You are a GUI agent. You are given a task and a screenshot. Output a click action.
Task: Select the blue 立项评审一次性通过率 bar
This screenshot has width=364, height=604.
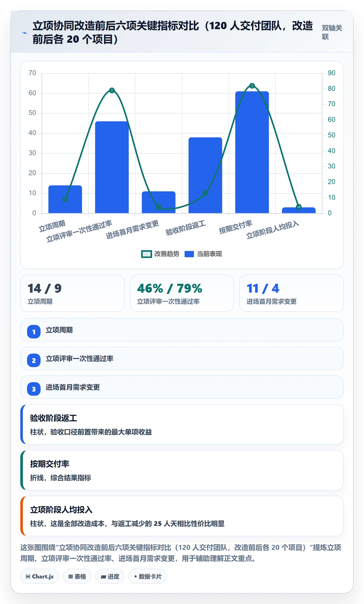112,167
